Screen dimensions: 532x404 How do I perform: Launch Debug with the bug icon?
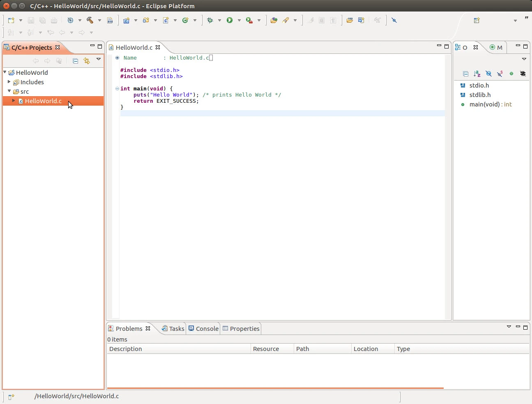pyautogui.click(x=210, y=20)
